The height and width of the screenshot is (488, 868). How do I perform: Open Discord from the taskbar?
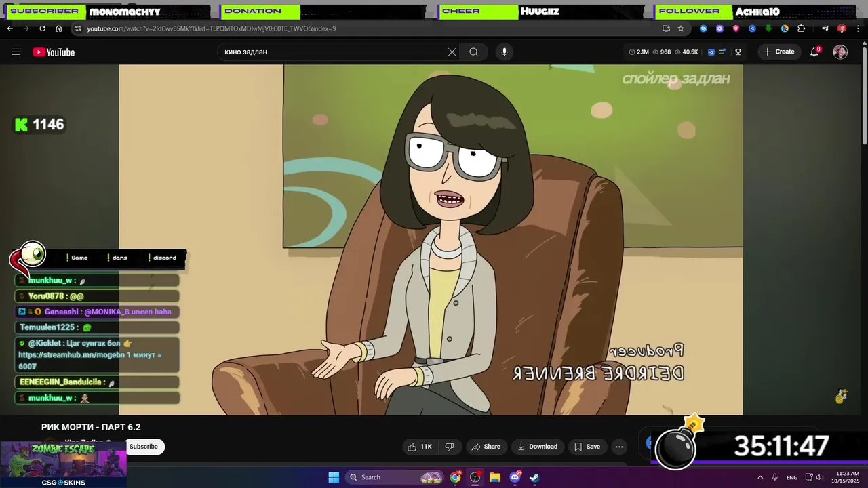[515, 477]
